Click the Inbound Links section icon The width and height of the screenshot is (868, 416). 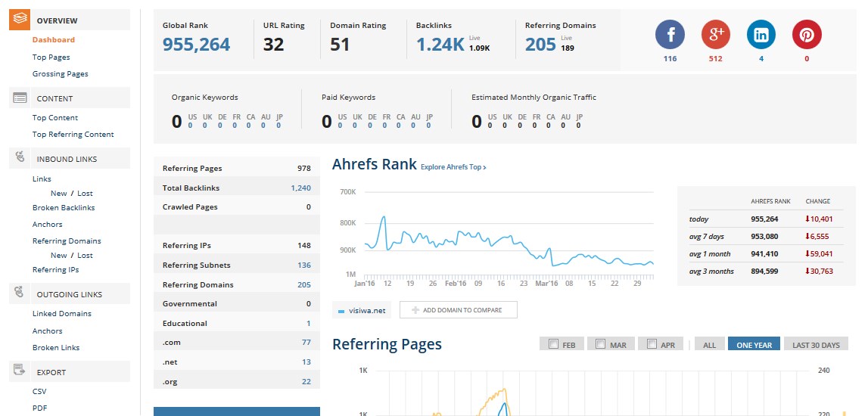(20, 157)
